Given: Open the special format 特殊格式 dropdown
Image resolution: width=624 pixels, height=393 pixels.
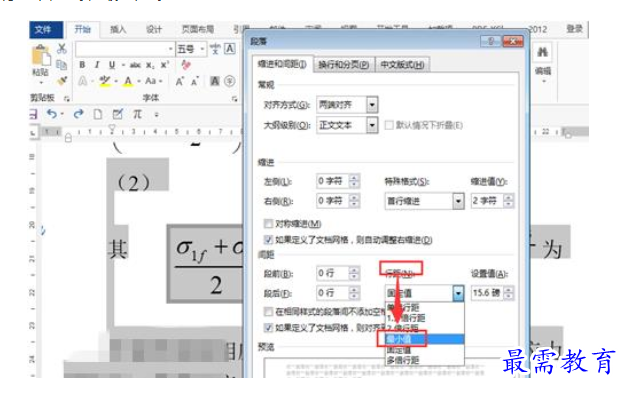Looking at the screenshot, I should click(458, 201).
